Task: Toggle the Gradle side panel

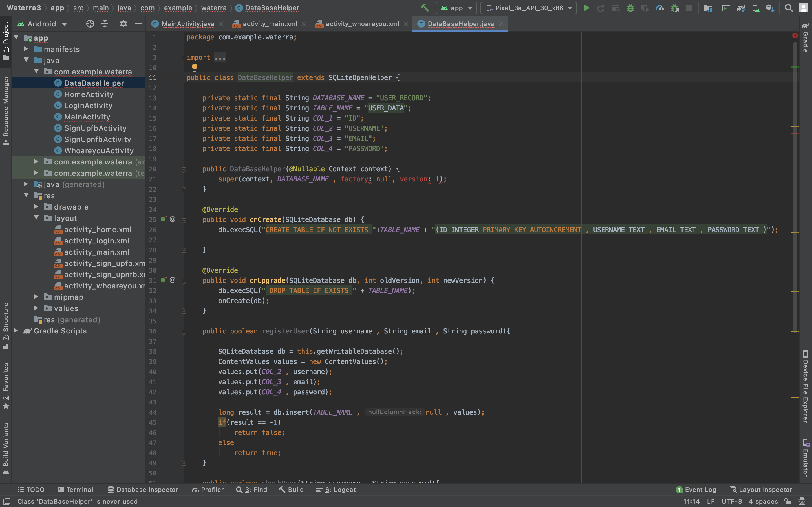Action: point(805,37)
